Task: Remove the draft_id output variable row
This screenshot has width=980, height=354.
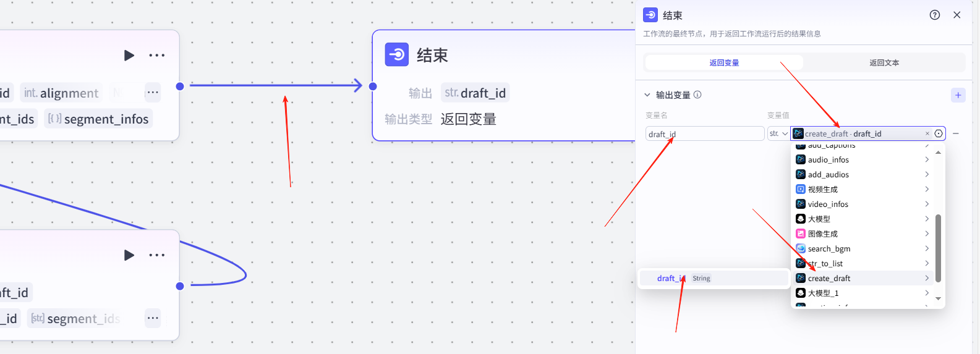Action: point(956,133)
